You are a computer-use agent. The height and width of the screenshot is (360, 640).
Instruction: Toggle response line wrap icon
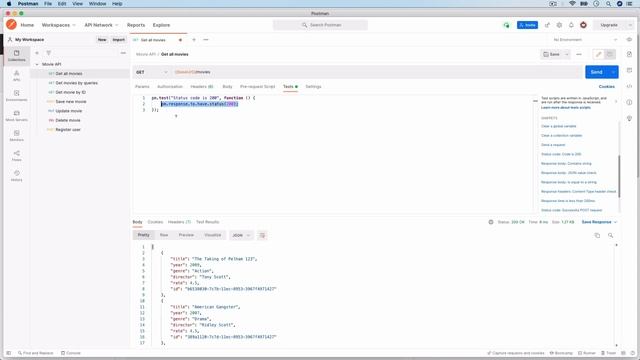(262, 236)
